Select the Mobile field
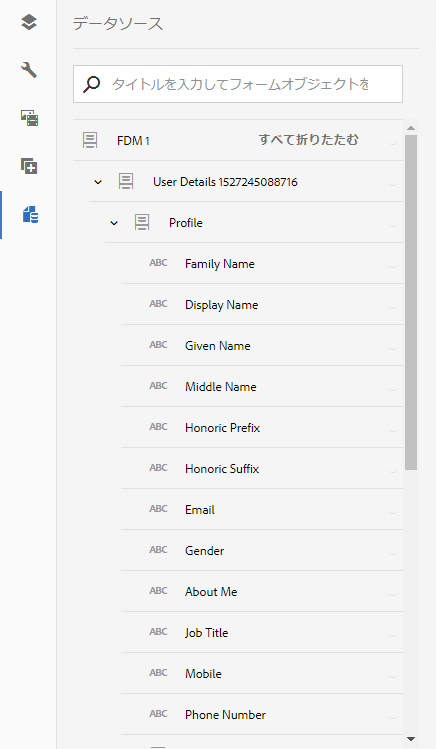The height and width of the screenshot is (749, 436). 262,674
